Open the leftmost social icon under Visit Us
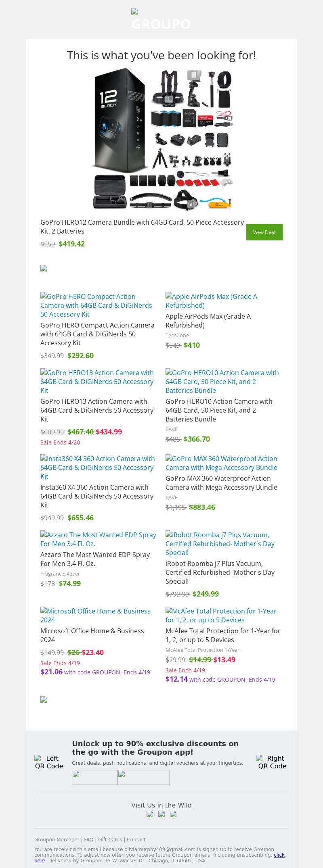323x868 pixels. click(x=150, y=814)
